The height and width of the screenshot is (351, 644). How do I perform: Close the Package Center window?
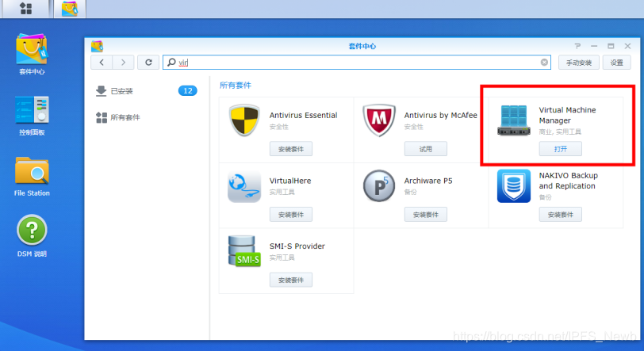coord(627,46)
